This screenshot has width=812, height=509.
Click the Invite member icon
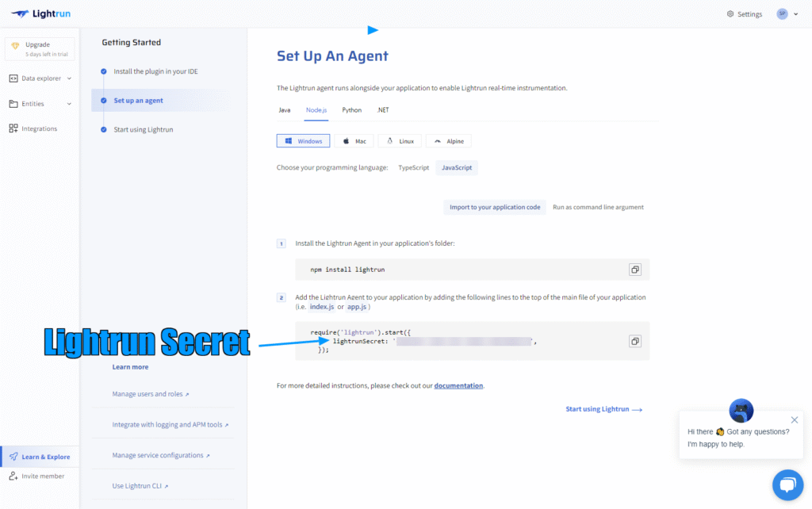pyautogui.click(x=14, y=476)
